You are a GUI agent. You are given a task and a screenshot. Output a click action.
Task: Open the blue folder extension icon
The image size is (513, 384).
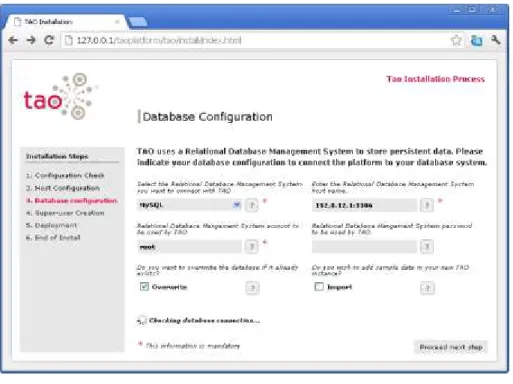(476, 40)
